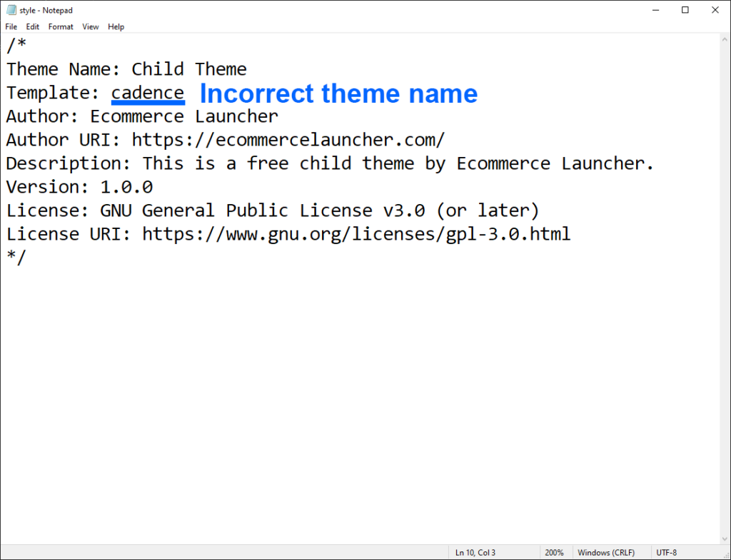Click the word 'Template:' label
Image resolution: width=731 pixels, height=560 pixels.
click(x=53, y=93)
